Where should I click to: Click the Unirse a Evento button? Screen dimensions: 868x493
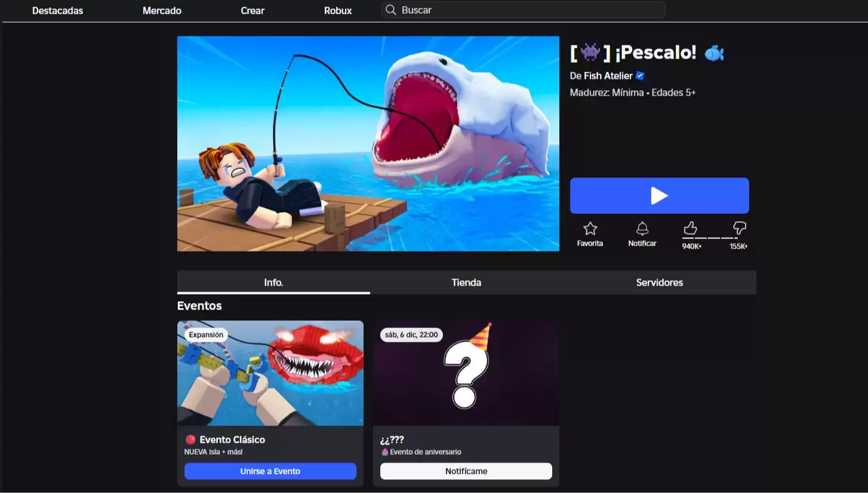[270, 471]
